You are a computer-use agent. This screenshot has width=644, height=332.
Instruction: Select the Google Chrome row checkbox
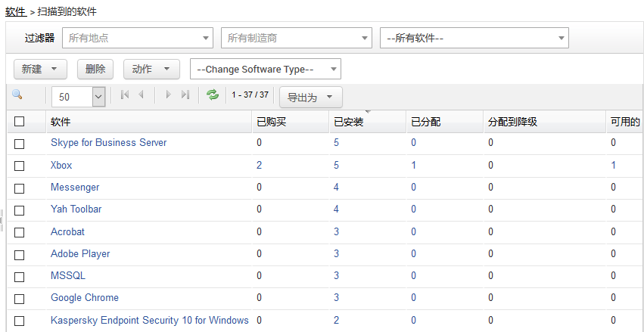pos(20,299)
